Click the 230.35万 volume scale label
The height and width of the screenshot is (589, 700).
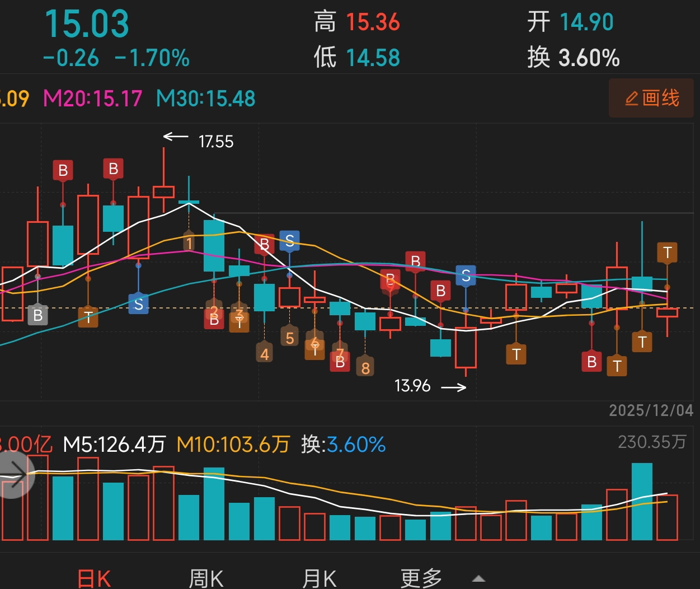click(x=652, y=442)
